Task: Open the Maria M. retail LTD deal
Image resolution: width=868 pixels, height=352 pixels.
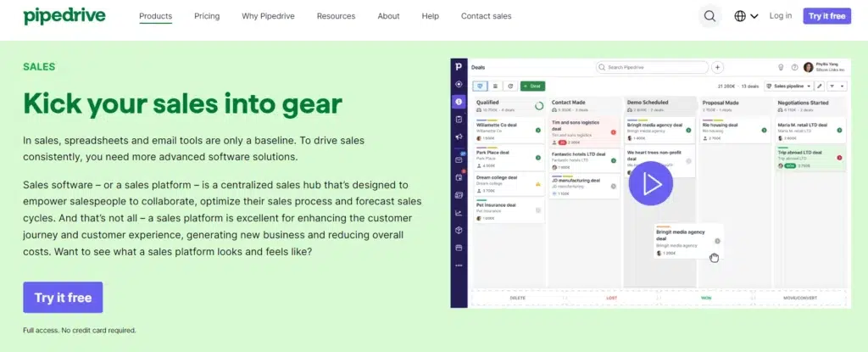Action: [810, 131]
